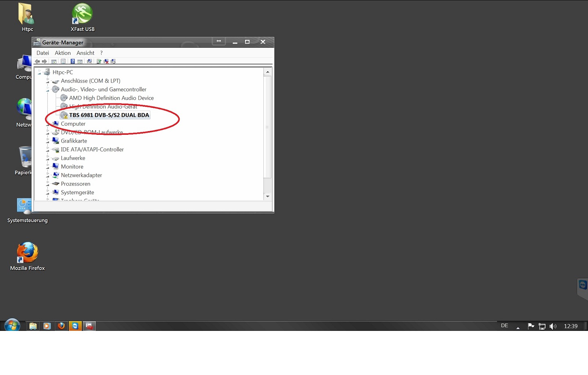This screenshot has width=588, height=375.
Task: Select TBS 6981 DVB-S/S2 DUAL BDA device
Action: [x=109, y=115]
